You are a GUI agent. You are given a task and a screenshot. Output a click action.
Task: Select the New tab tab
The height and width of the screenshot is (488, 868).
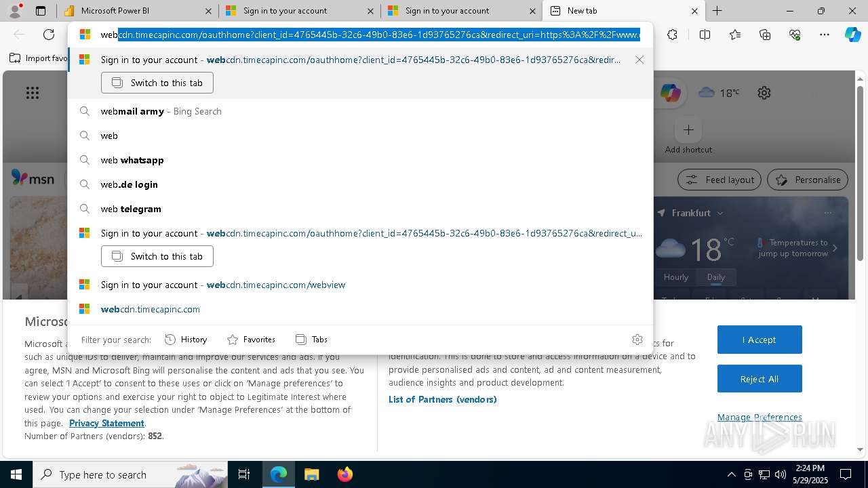point(624,11)
